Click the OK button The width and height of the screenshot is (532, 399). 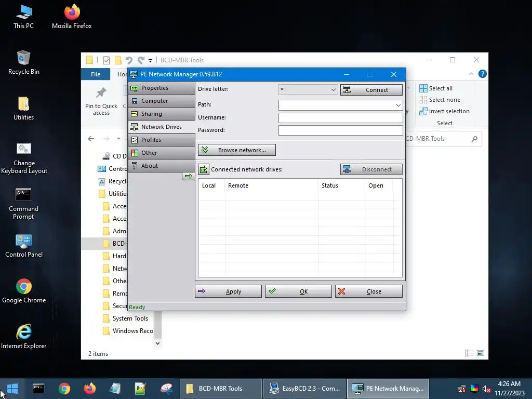298,291
